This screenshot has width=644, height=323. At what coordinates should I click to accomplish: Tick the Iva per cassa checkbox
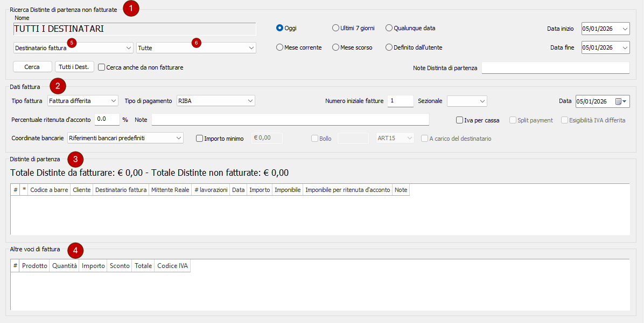pyautogui.click(x=460, y=120)
